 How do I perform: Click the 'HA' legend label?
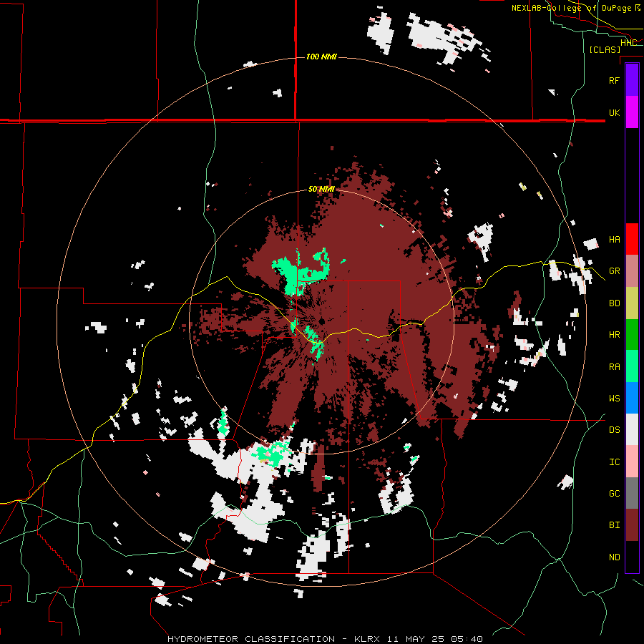coord(614,239)
